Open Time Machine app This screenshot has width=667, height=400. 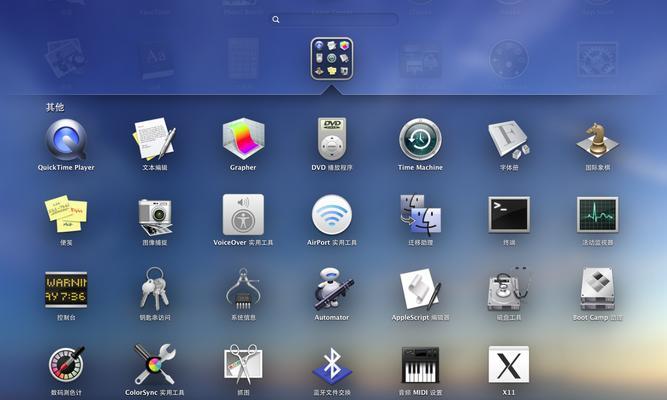click(x=420, y=140)
